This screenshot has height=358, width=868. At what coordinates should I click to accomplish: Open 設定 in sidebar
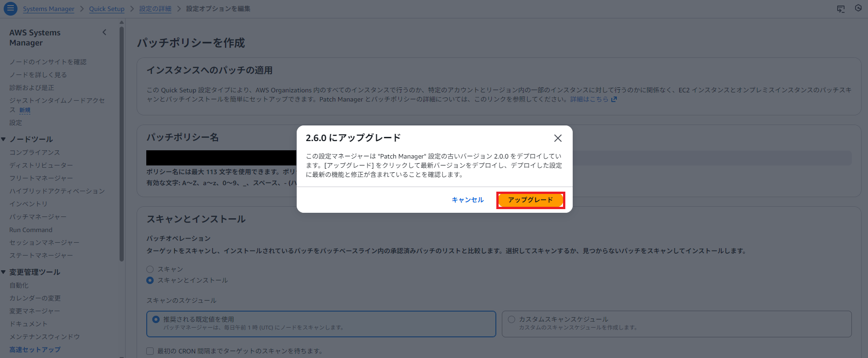click(16, 123)
